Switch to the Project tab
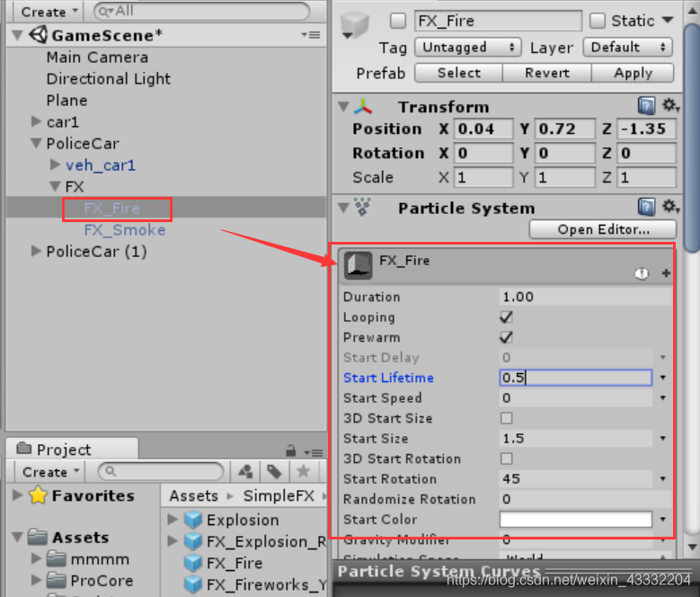This screenshot has height=597, width=700. [x=72, y=449]
